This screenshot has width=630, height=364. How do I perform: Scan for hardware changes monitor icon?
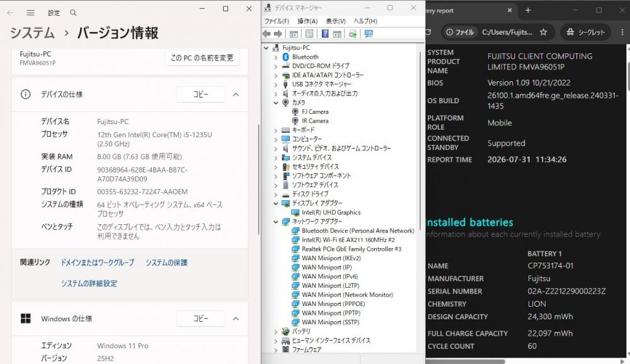pos(369,34)
